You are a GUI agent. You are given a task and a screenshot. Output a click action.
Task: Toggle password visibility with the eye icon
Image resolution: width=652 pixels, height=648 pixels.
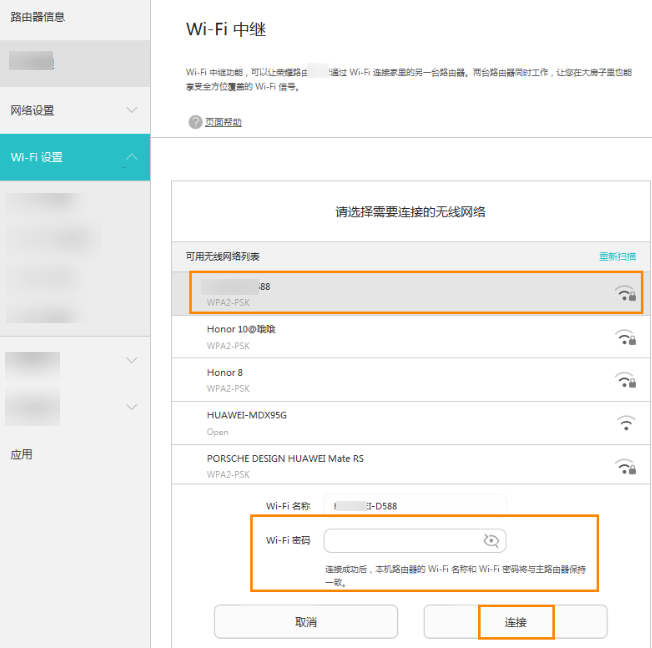[x=491, y=541]
